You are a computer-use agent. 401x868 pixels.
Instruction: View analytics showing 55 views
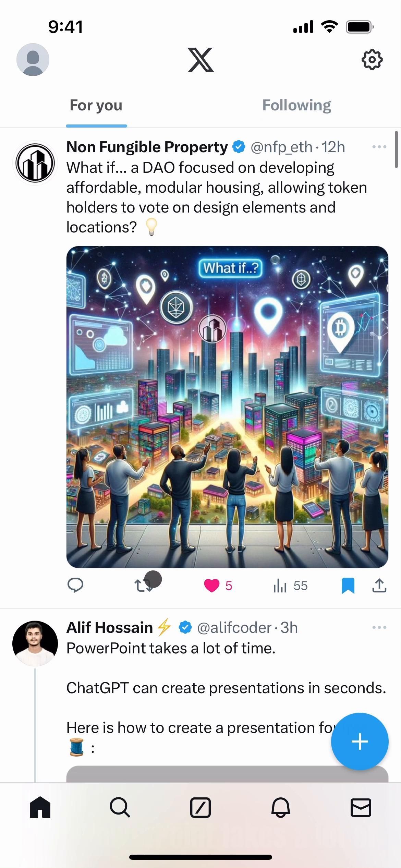290,586
